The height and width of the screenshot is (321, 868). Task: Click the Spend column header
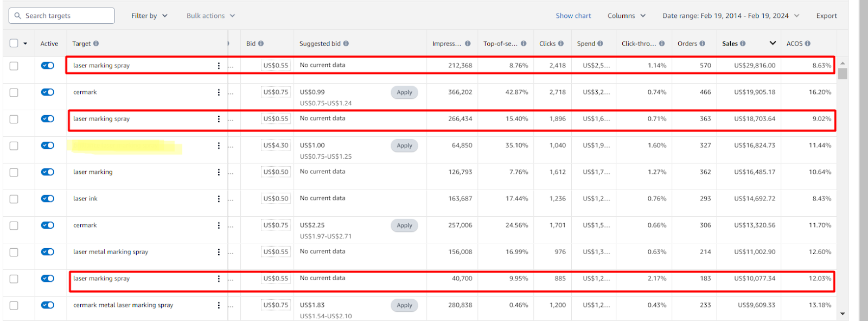pyautogui.click(x=586, y=43)
